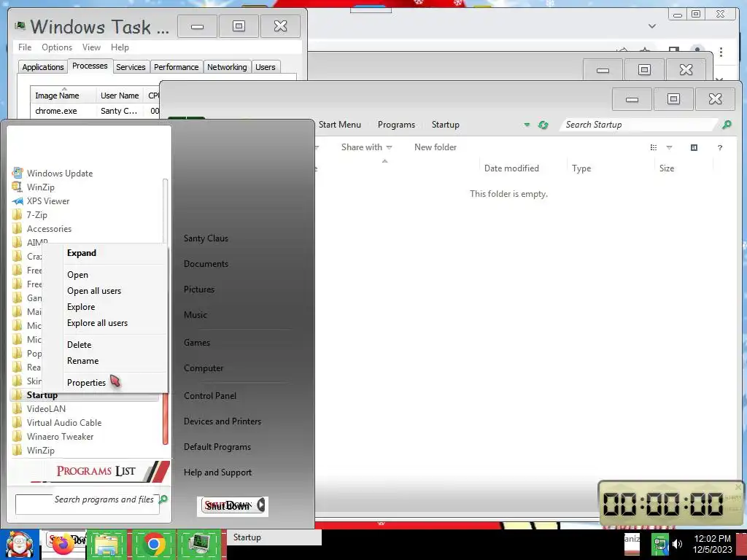Open the Help menu in Task Manager
Image resolution: width=747 pixels, height=560 pixels.
(x=120, y=47)
